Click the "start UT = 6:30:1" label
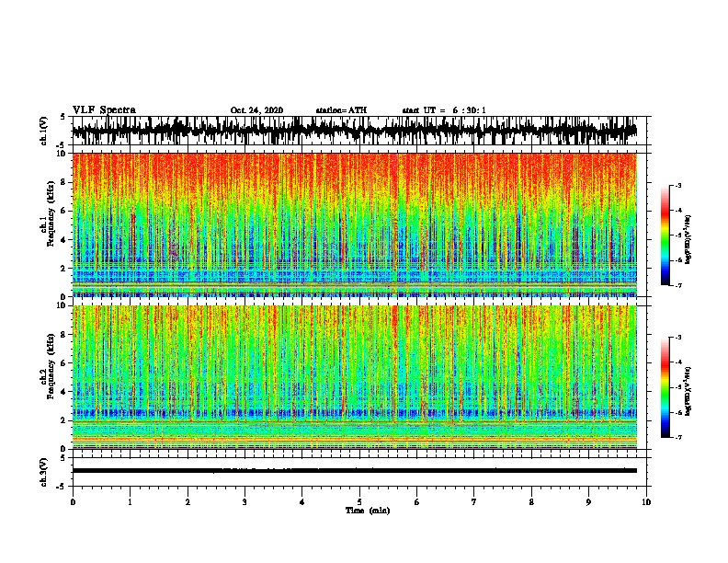The height and width of the screenshot is (563, 728). tap(444, 110)
